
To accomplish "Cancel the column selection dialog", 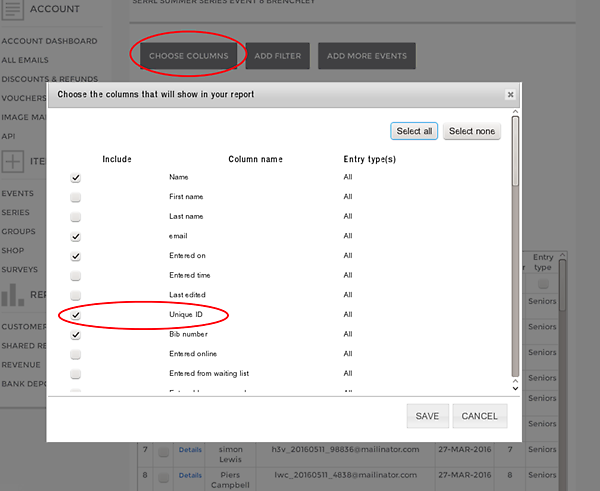I will [x=480, y=416].
